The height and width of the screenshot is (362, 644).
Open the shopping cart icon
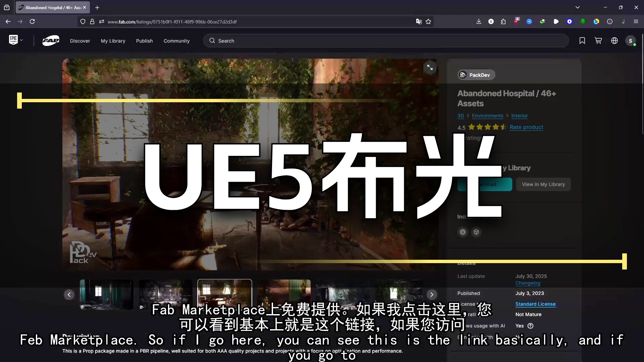[598, 41]
